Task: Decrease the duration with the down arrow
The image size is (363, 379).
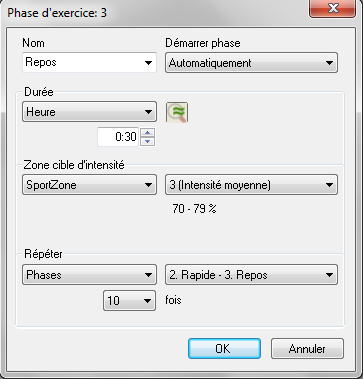Action: [x=148, y=141]
